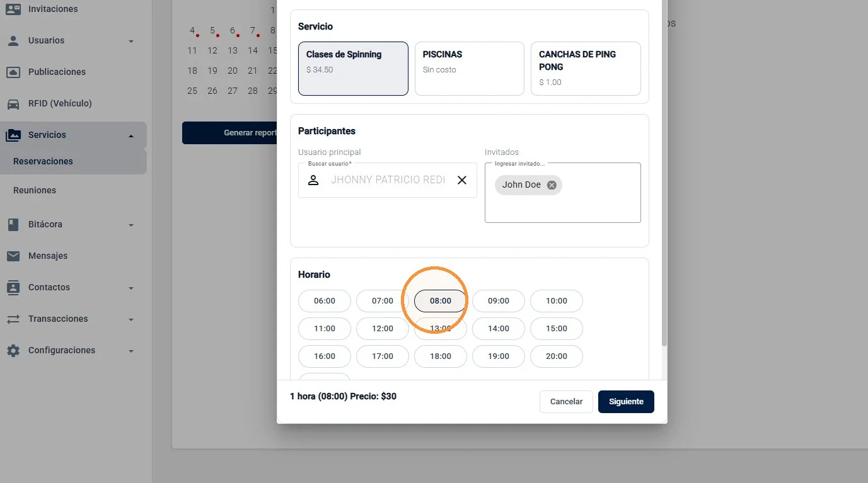Click the Usuarios person icon

tap(13, 40)
